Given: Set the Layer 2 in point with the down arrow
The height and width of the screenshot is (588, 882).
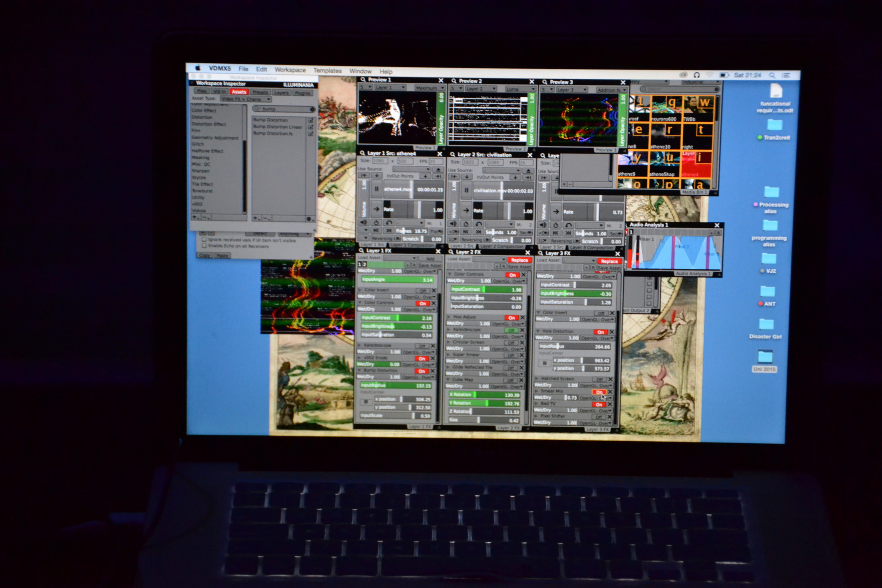Looking at the screenshot, I should pos(466,177).
